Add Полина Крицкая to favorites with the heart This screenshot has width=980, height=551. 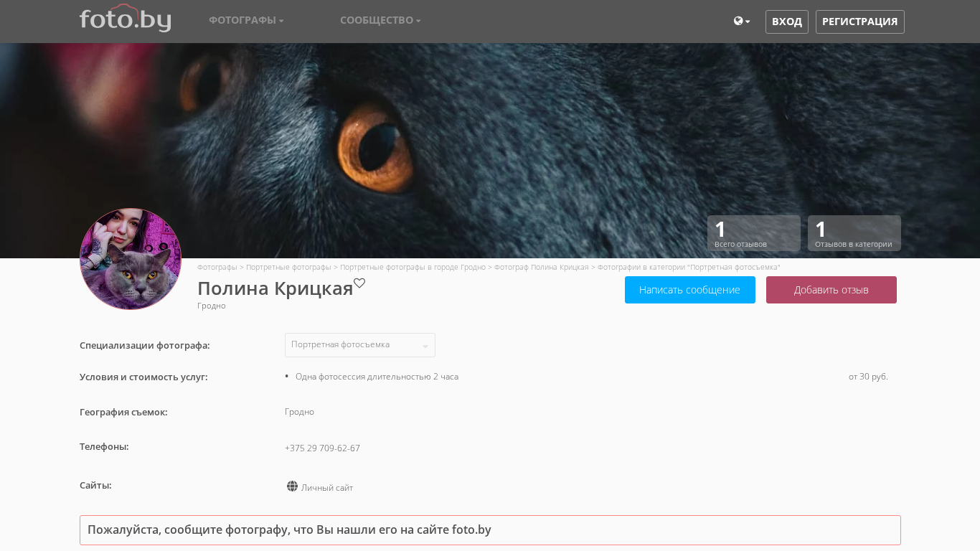(x=359, y=283)
